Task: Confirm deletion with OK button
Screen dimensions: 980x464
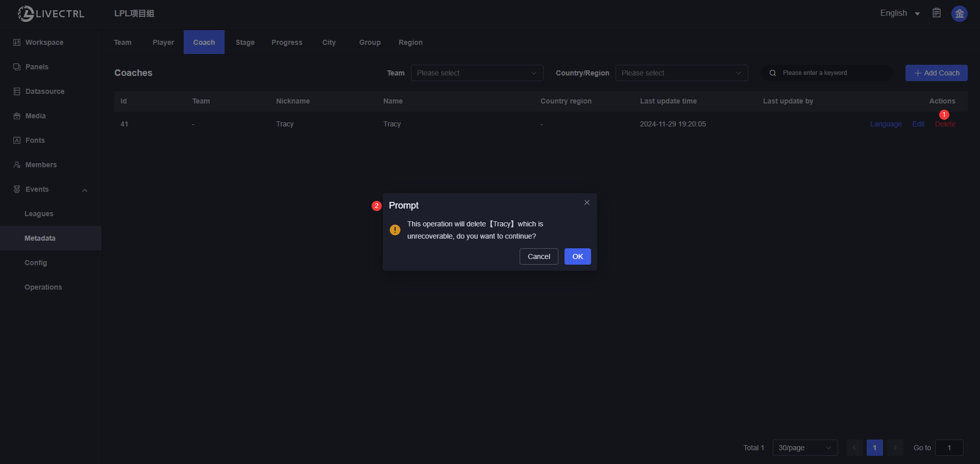Action: (577, 256)
